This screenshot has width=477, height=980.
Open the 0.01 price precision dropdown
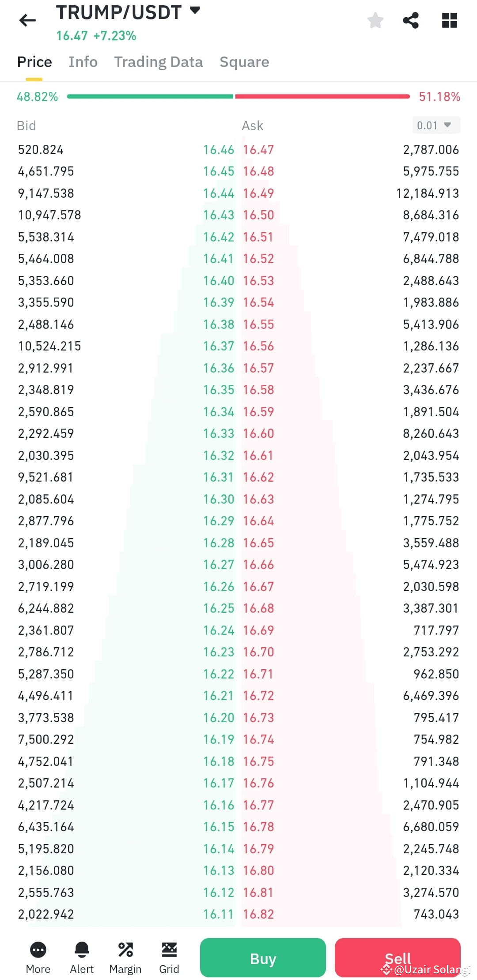pos(435,125)
